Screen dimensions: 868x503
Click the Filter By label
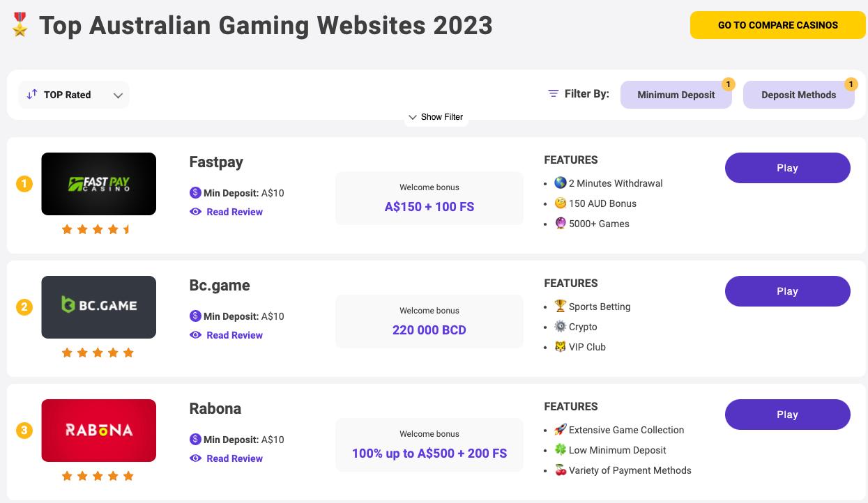click(587, 93)
